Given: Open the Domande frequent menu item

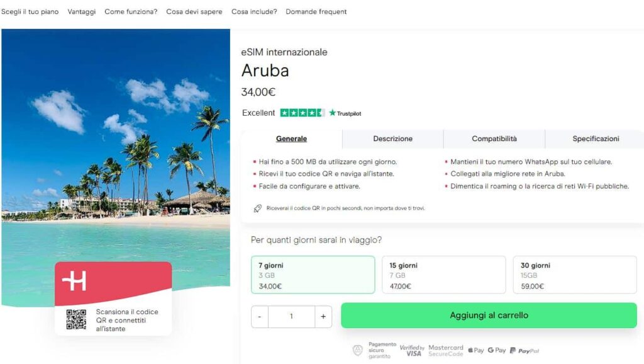Looking at the screenshot, I should (x=316, y=11).
